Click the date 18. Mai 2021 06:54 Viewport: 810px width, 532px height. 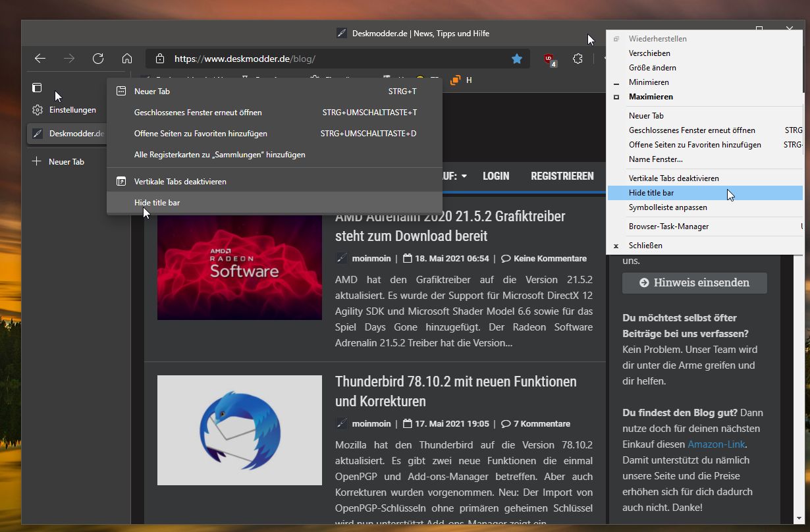(x=452, y=259)
